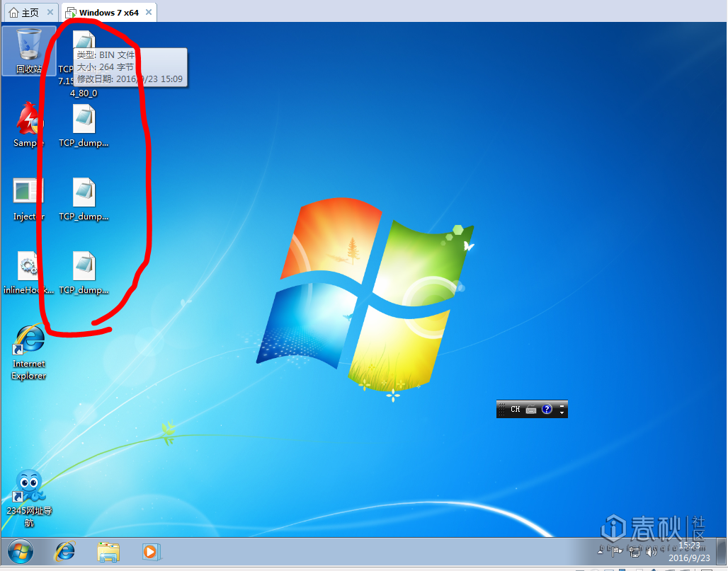The height and width of the screenshot is (571, 728).
Task: Switch to the 主页 tab
Action: tap(30, 13)
